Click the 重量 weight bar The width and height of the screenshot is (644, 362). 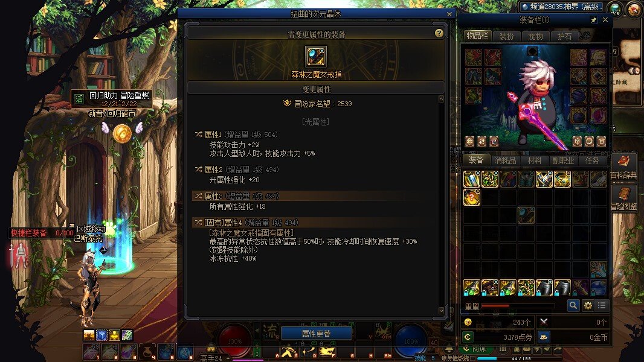[x=518, y=306]
